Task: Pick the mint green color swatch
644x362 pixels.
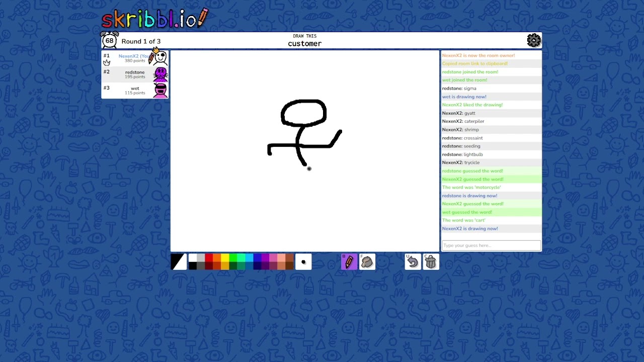Action: click(x=241, y=258)
